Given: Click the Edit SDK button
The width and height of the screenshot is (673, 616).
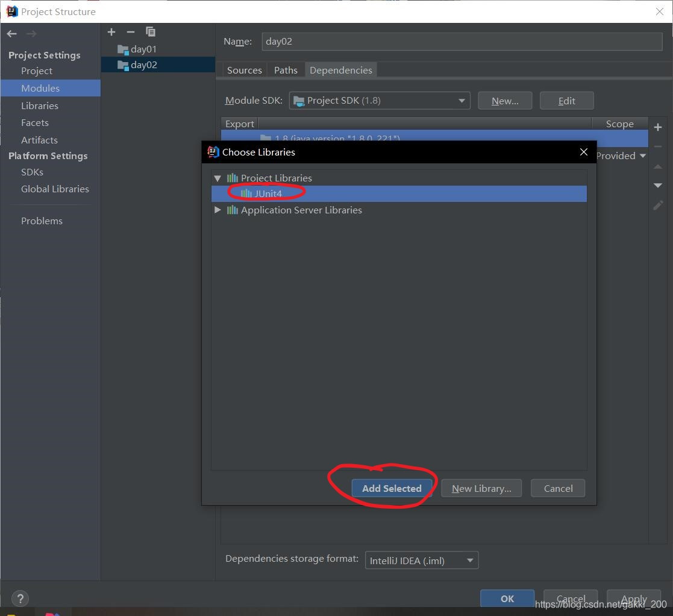Looking at the screenshot, I should [566, 101].
